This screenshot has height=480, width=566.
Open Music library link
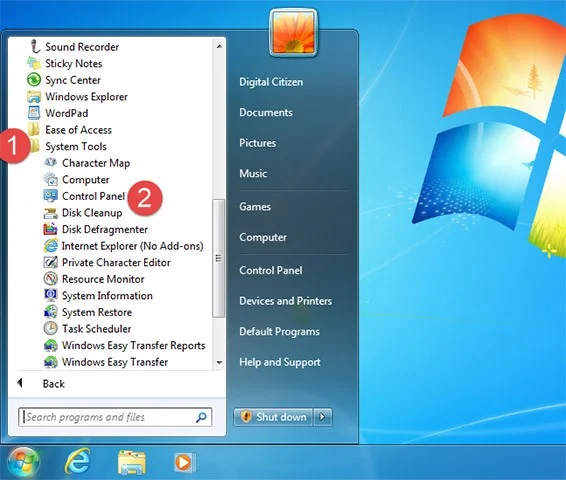tap(253, 173)
